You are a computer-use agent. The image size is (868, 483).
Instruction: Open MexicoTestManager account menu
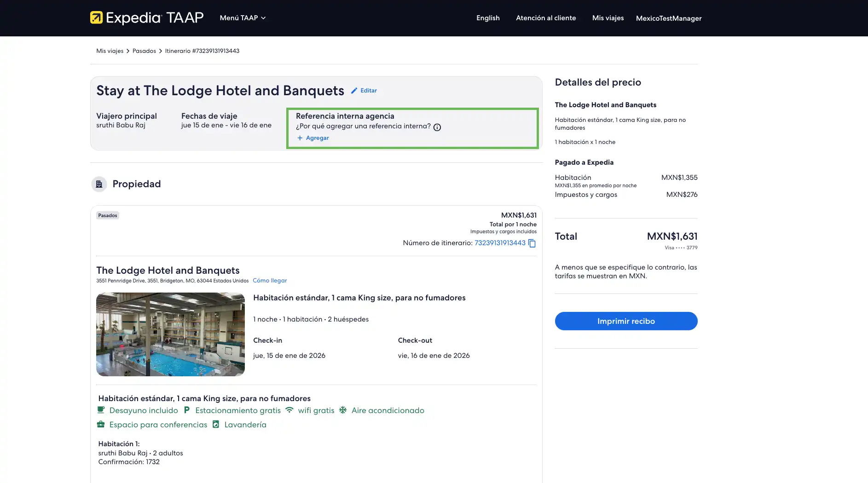(669, 18)
